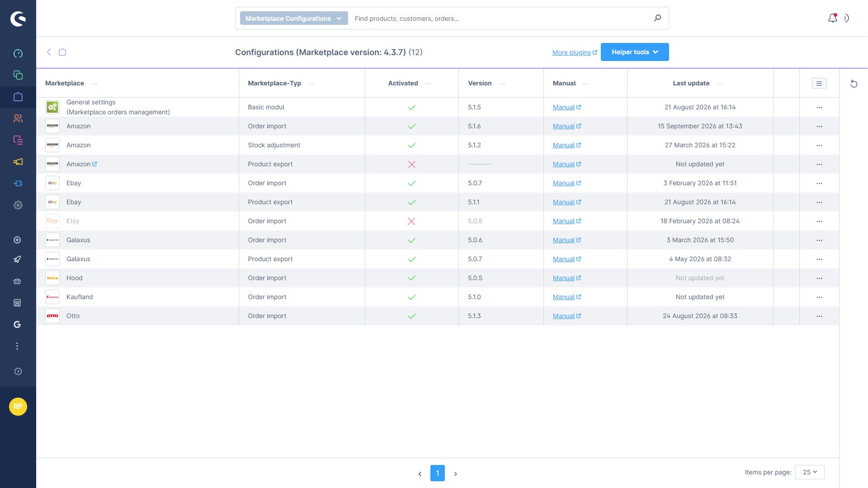Click the back arrow beside page title
868x488 pixels.
[49, 52]
